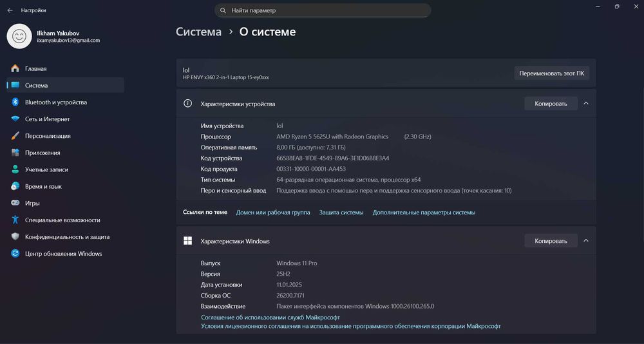Open Специальные возможности settings

coord(66,220)
